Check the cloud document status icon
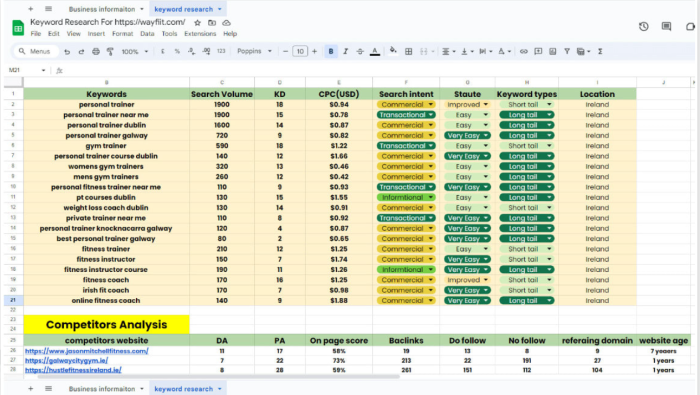Screen dimensions: 700x395 tap(226, 23)
